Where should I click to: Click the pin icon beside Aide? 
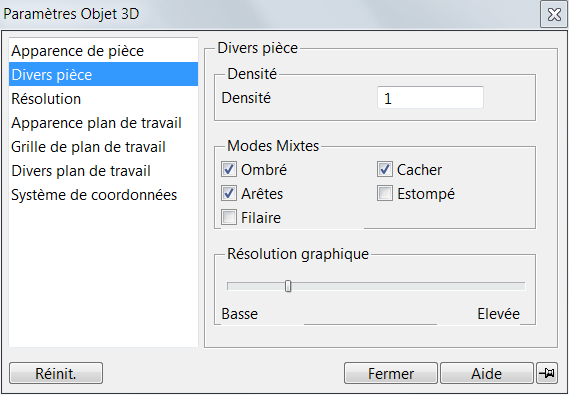547,373
